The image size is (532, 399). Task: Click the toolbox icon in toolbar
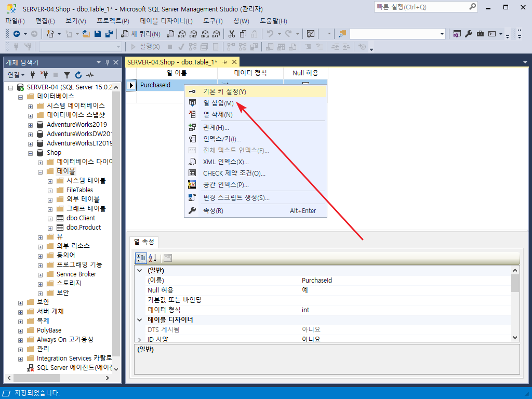480,34
